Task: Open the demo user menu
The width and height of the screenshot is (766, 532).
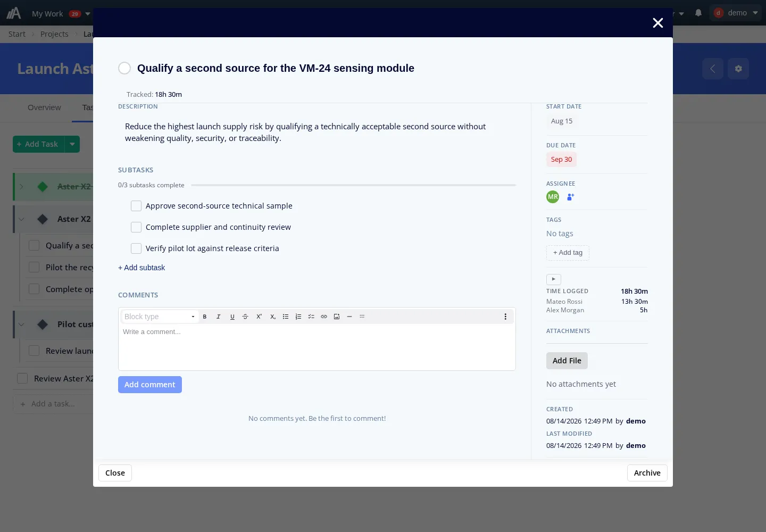Action: tap(736, 13)
